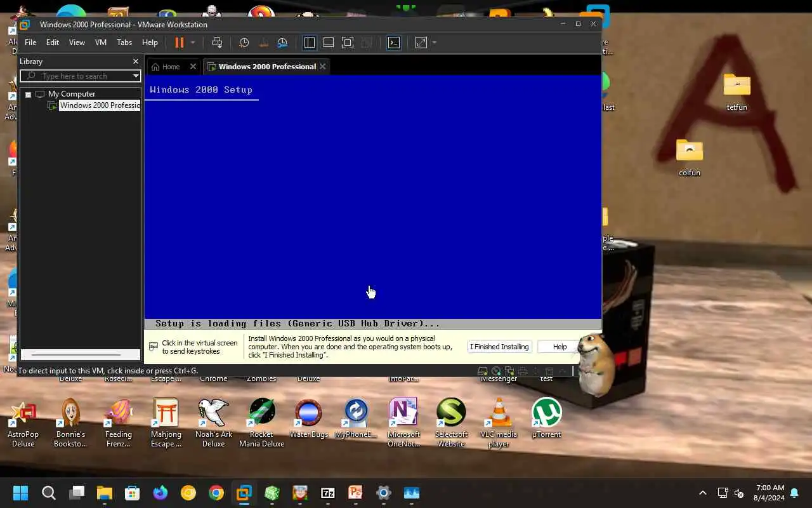Click the hard disk status icon
This screenshot has height=508, width=812.
point(482,371)
